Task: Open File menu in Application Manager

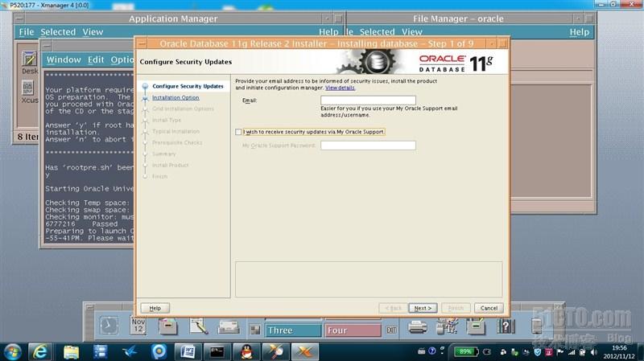Action: click(x=27, y=32)
